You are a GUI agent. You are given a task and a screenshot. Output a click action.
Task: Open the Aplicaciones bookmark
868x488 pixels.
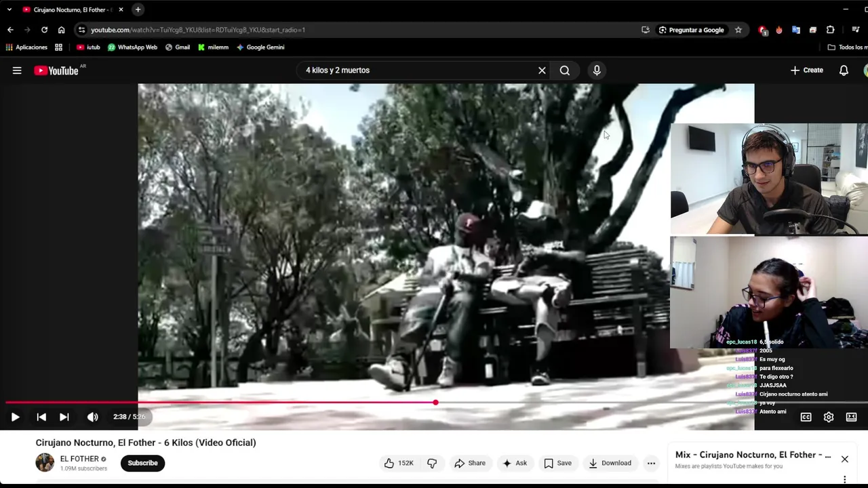(26, 47)
